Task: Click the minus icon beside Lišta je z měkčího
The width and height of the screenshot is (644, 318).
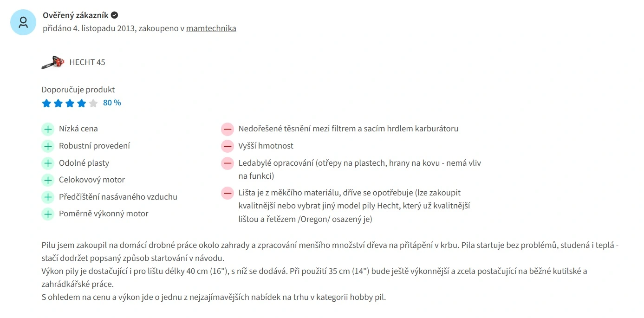Action: [228, 193]
